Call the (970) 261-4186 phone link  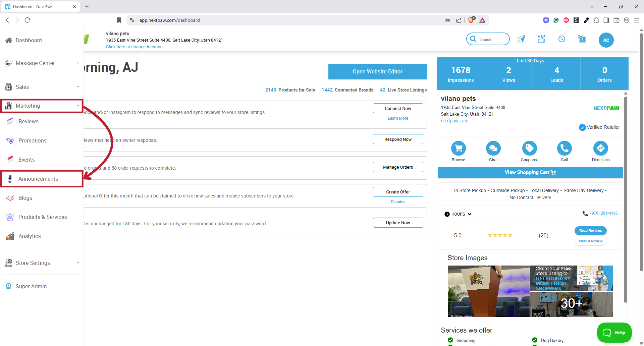click(604, 213)
